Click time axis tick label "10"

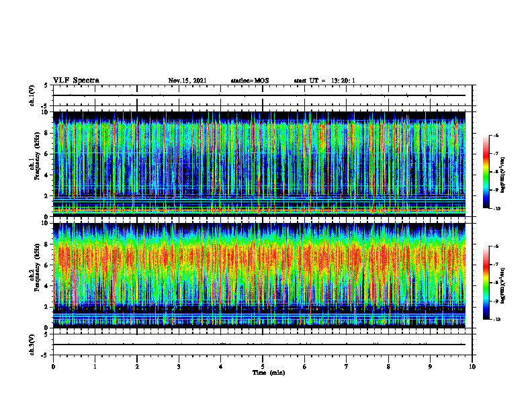click(472, 367)
